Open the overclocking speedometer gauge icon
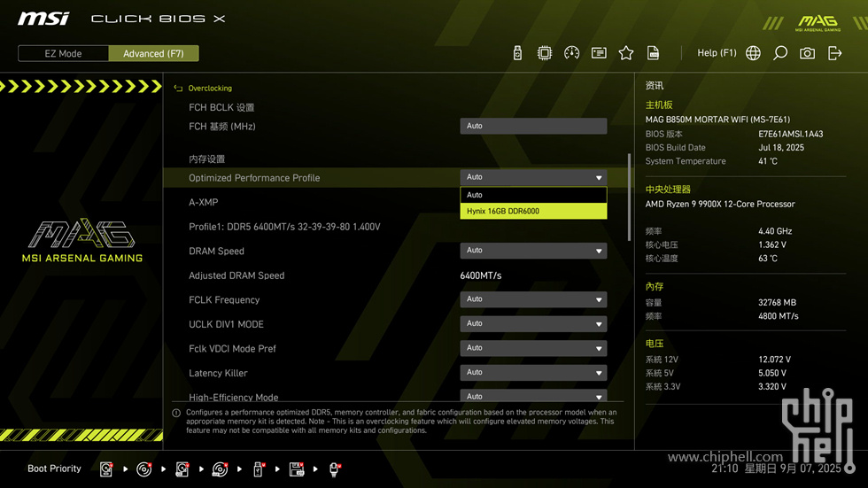 pos(571,53)
